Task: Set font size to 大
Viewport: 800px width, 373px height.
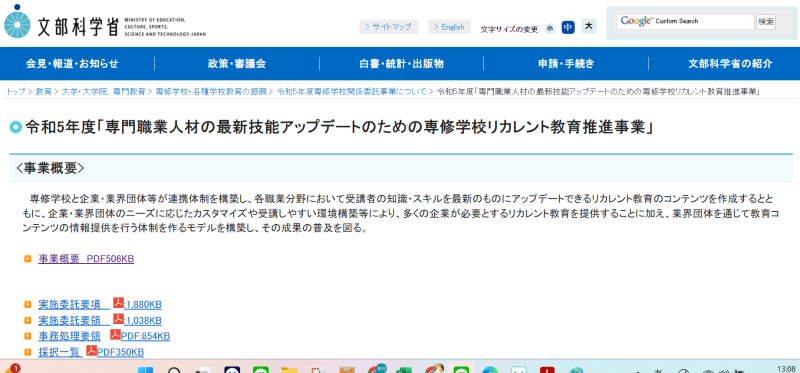Action: (x=589, y=26)
